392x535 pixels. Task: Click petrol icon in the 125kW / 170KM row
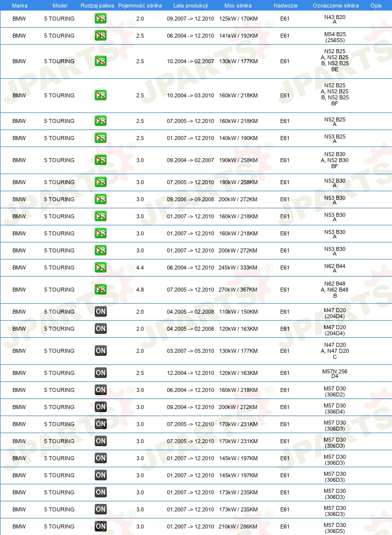[101, 19]
